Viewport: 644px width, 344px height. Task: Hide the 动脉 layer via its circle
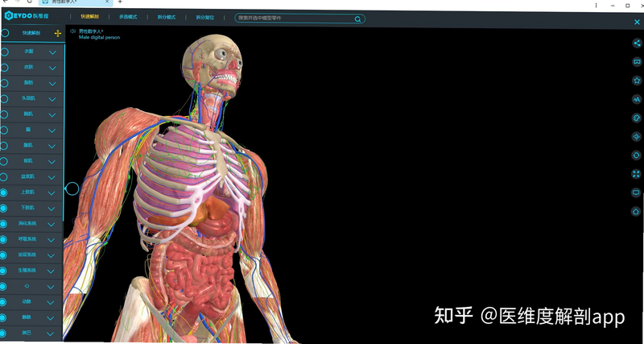[3, 302]
